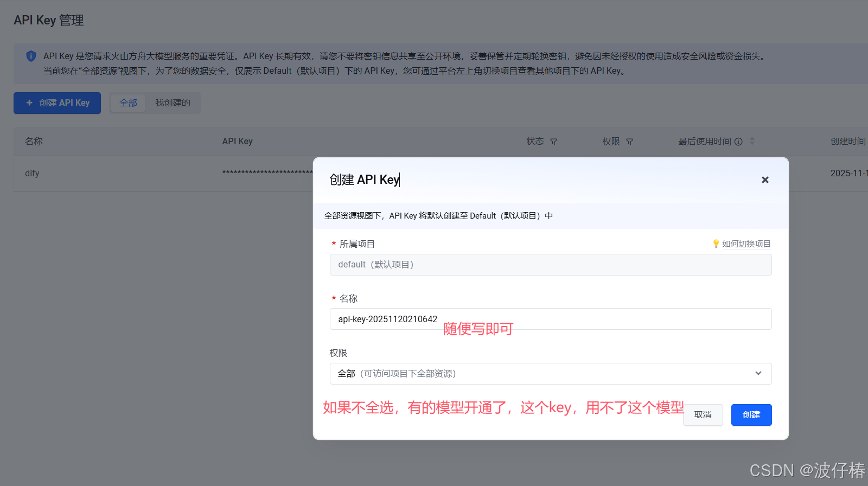This screenshot has height=486, width=868.
Task: Click the 权限 label in the dialog
Action: coord(338,353)
